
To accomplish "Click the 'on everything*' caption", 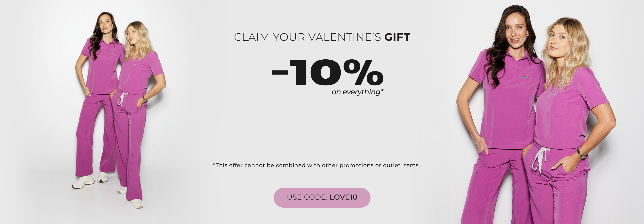I will point(358,92).
